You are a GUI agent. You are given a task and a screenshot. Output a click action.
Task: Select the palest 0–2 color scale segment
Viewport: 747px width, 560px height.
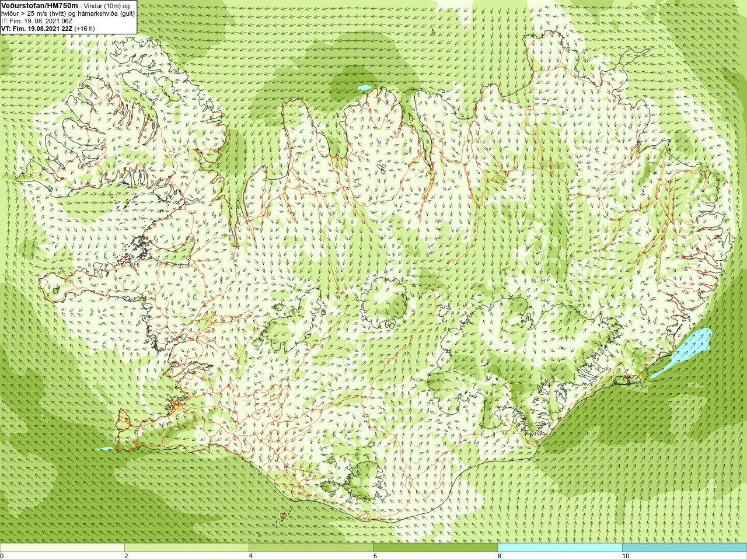pos(62,548)
